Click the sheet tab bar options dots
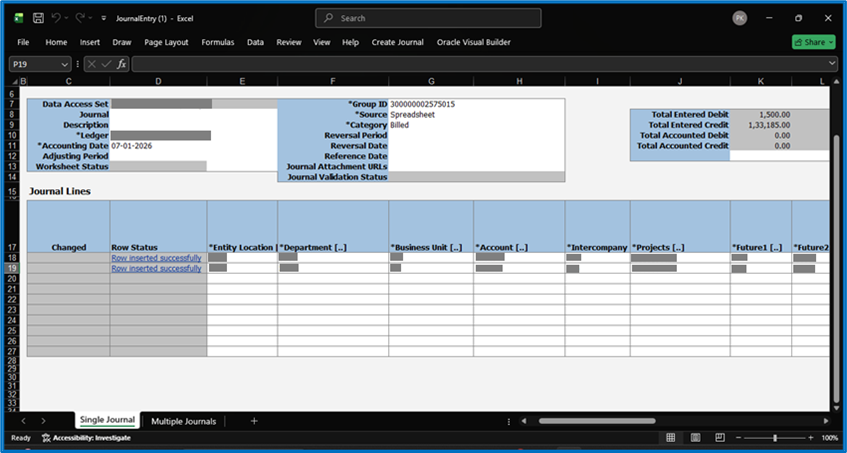 (508, 421)
